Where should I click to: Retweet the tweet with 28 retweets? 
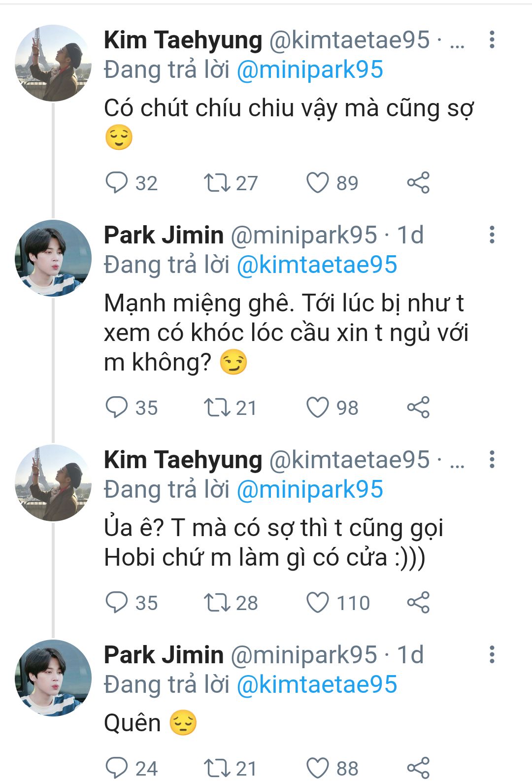tap(217, 603)
